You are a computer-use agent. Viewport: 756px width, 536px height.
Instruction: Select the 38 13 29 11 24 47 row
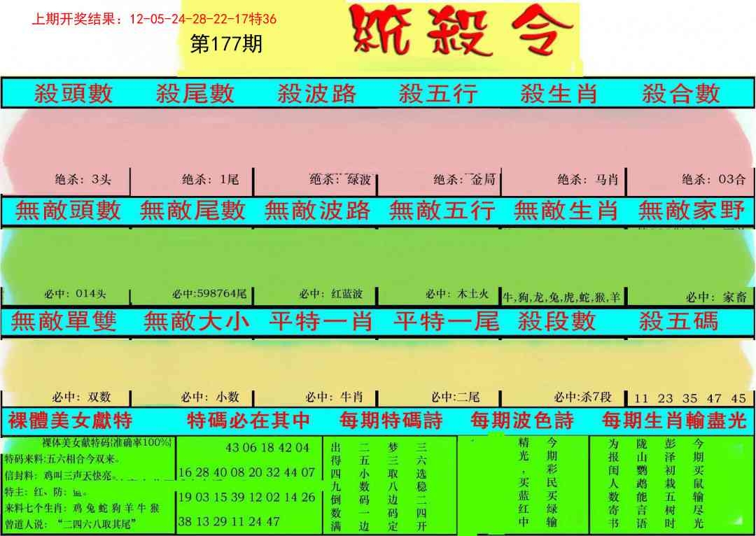pyautogui.click(x=229, y=521)
